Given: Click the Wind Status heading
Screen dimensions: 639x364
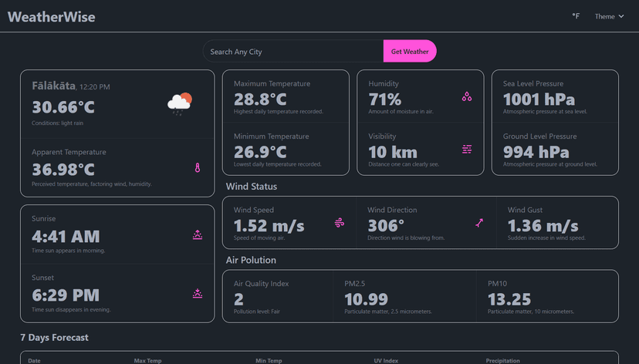Looking at the screenshot, I should pyautogui.click(x=252, y=187).
